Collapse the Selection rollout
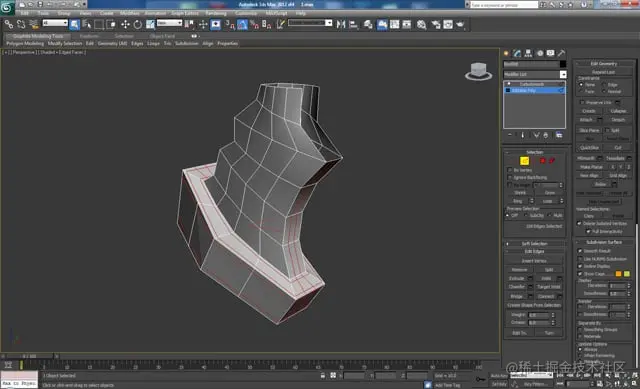This screenshot has width=640, height=389. (534, 152)
